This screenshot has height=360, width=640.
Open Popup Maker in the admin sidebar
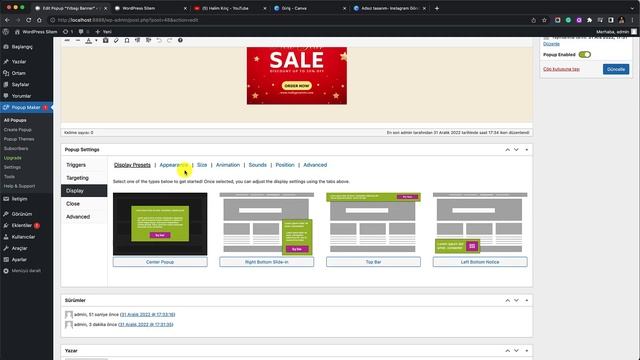[x=27, y=107]
